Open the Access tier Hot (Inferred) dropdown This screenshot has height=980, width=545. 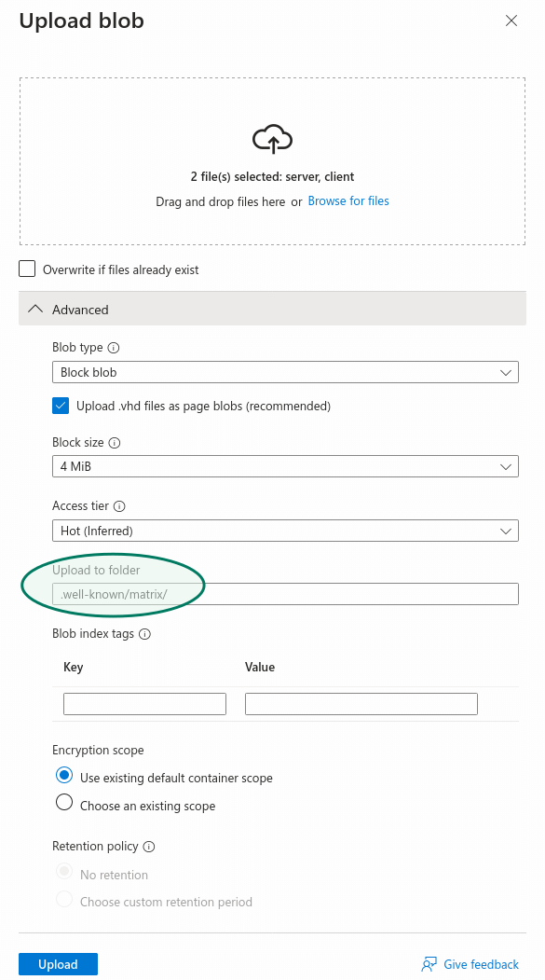[285, 531]
